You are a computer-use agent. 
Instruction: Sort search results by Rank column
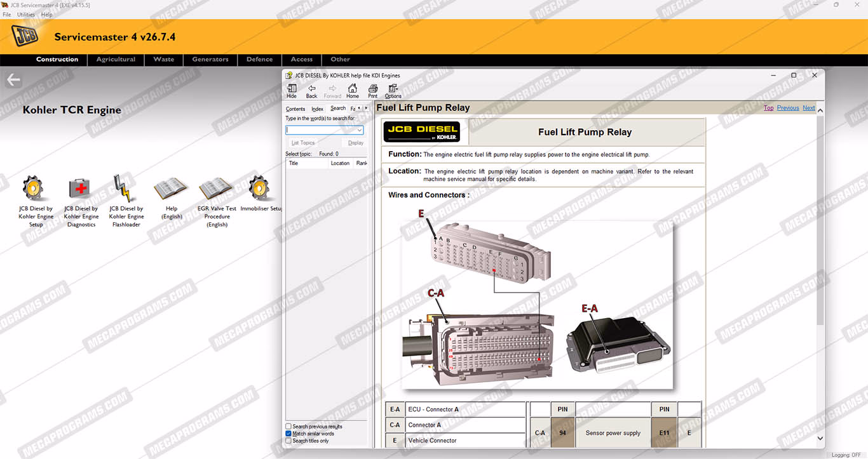(x=361, y=163)
